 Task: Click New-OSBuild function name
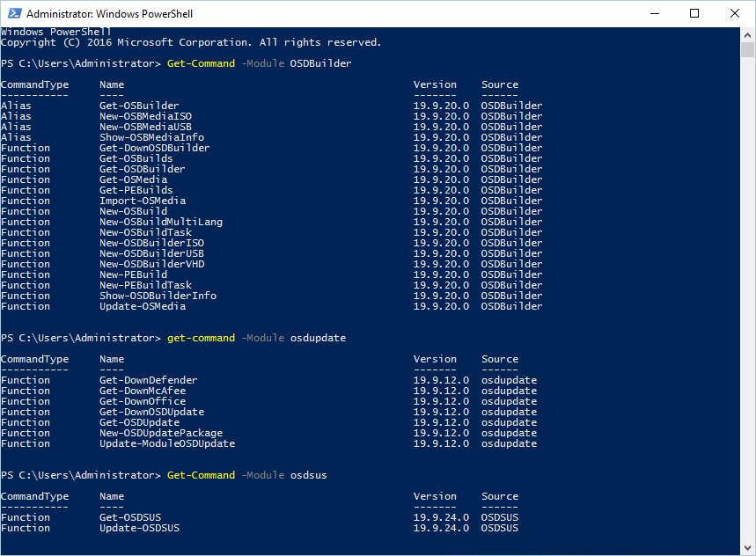click(x=133, y=211)
